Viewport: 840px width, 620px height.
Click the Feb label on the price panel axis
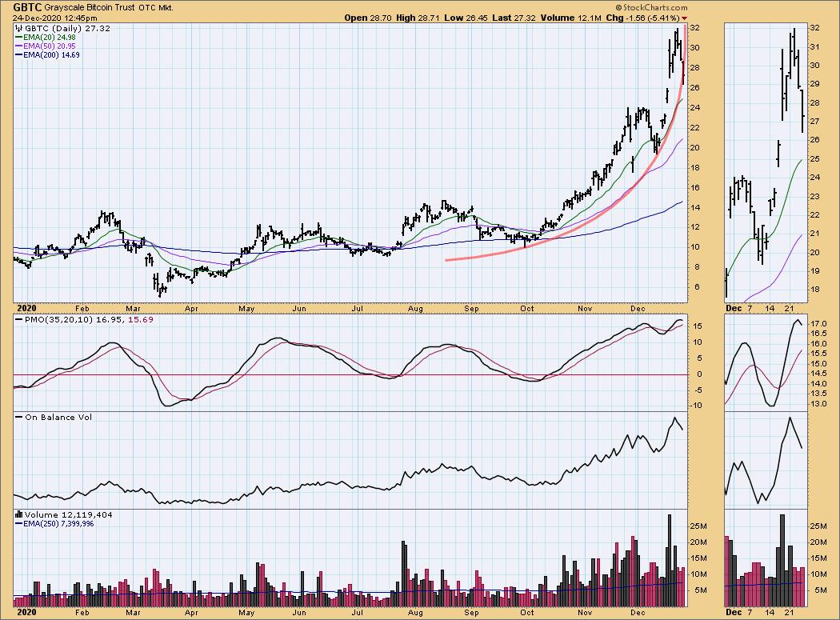[82, 309]
